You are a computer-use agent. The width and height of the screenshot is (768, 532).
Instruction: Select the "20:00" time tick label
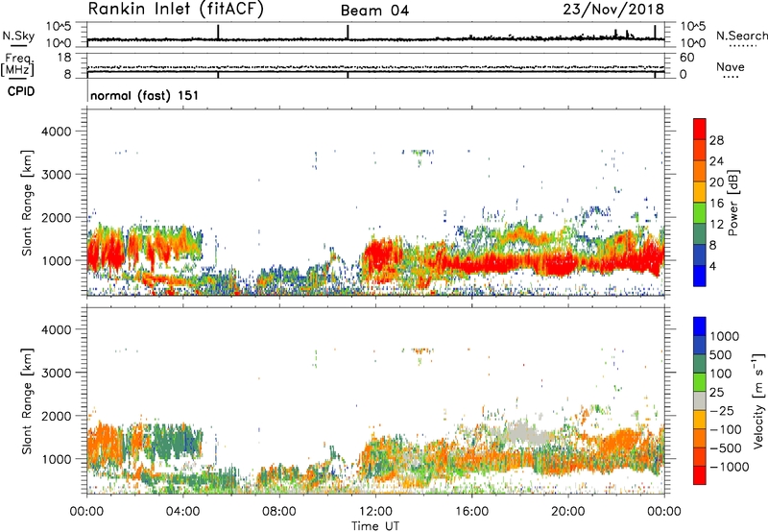click(567, 512)
